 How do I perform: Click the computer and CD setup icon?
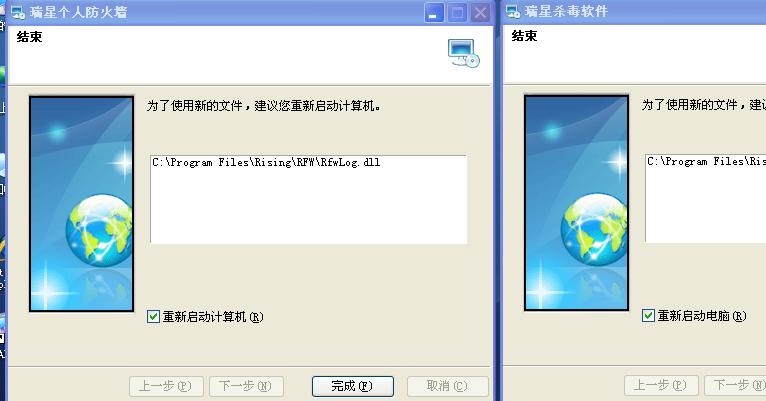(x=463, y=53)
